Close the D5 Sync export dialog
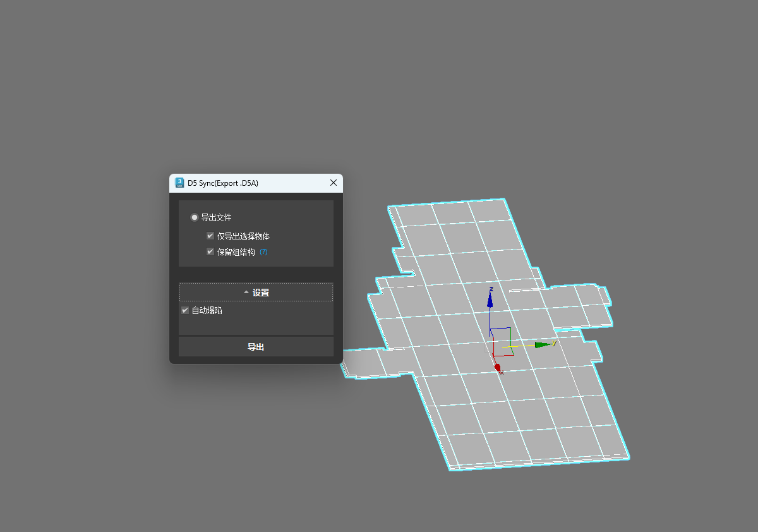 pos(334,183)
